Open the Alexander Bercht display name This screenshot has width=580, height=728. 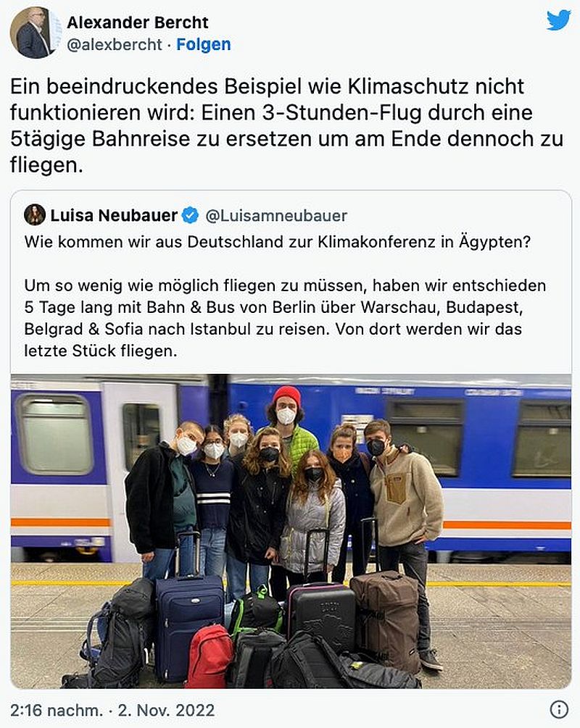(138, 22)
